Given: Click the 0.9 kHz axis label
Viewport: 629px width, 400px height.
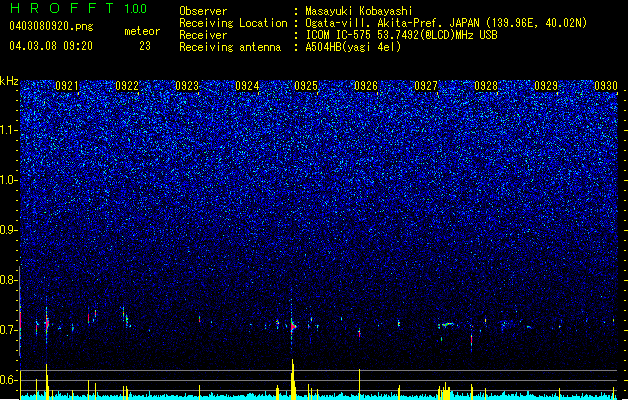Looking at the screenshot, I should click(9, 230).
